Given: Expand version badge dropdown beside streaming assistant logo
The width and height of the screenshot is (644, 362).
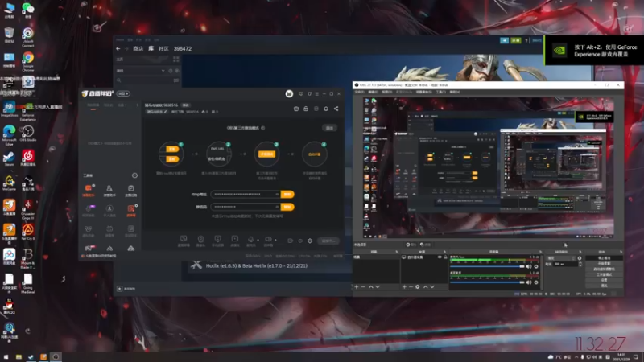Looking at the screenshot, I should pyautogui.click(x=124, y=93).
